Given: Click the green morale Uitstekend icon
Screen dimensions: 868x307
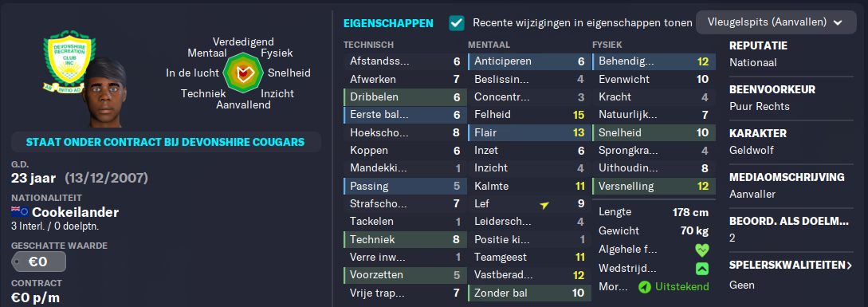Looking at the screenshot, I should click(645, 287).
